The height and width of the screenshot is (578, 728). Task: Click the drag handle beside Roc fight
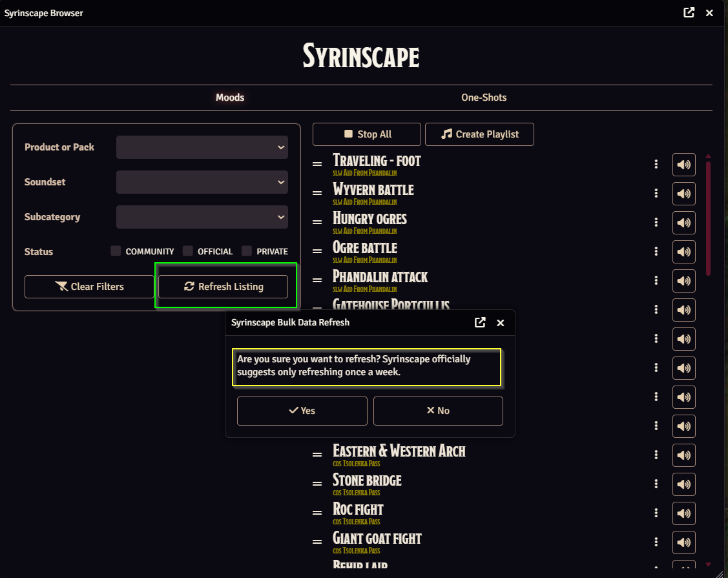pos(317,513)
